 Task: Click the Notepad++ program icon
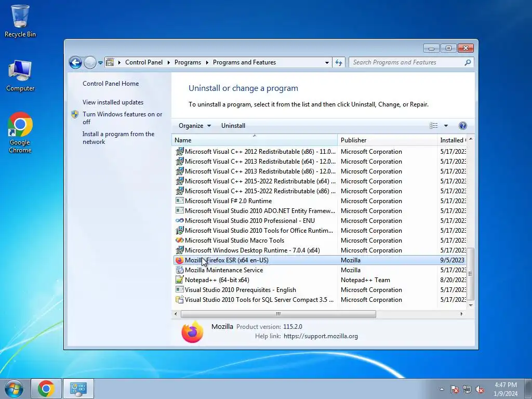179,280
